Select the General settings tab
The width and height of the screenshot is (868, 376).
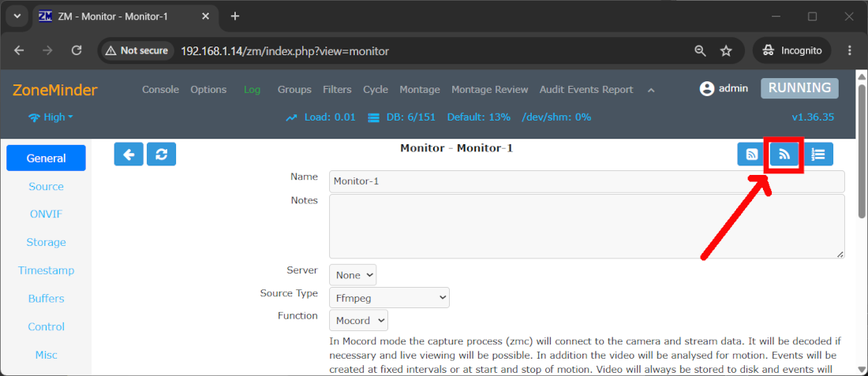46,158
